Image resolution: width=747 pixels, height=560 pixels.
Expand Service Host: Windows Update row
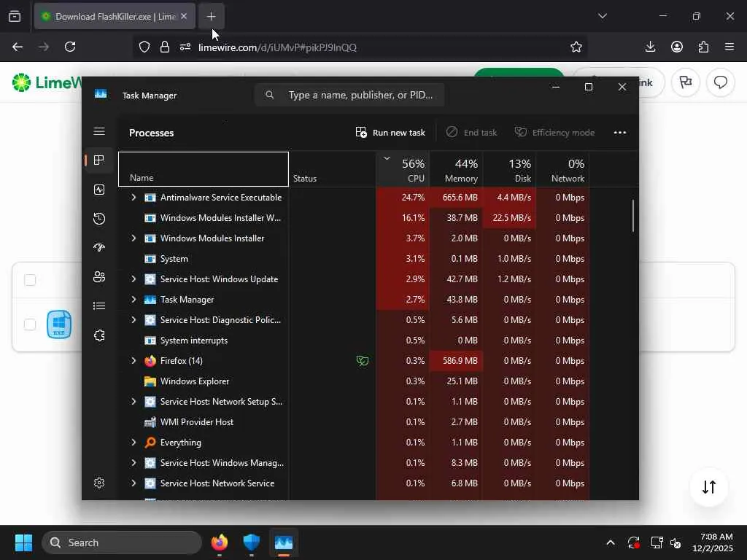(x=133, y=279)
